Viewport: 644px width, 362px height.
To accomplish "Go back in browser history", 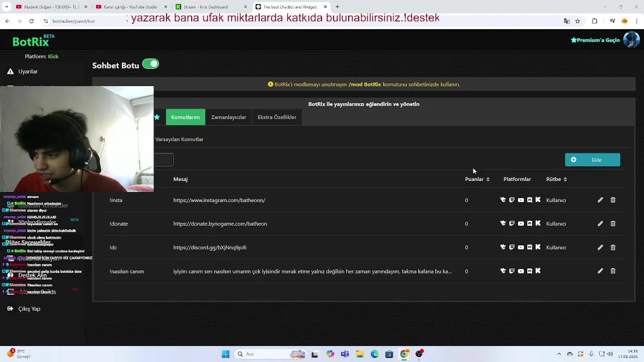I will [x=7, y=21].
